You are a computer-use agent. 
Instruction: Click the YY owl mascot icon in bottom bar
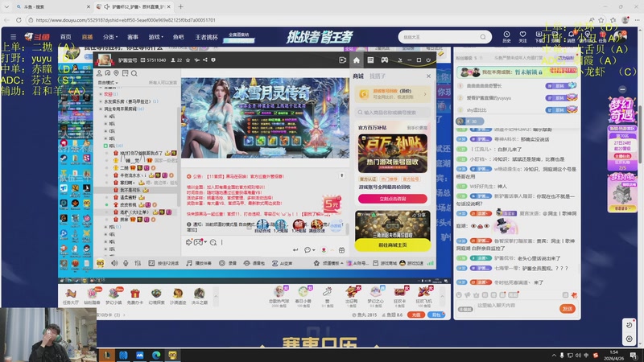100,263
